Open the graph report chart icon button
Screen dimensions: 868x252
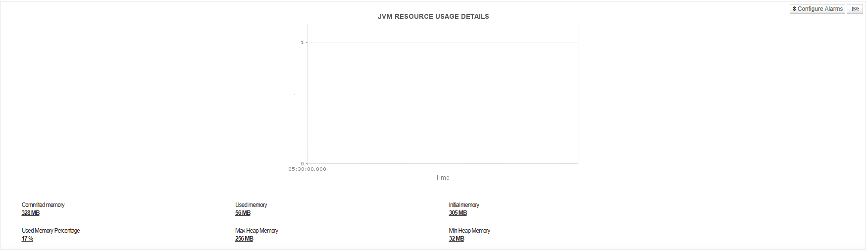(855, 9)
